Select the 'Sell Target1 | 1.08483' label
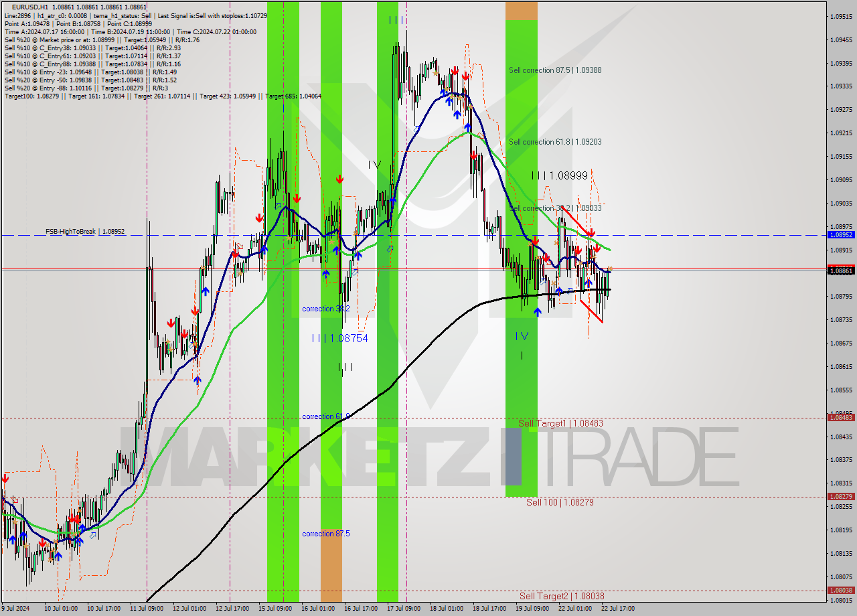857x616 pixels. (560, 423)
